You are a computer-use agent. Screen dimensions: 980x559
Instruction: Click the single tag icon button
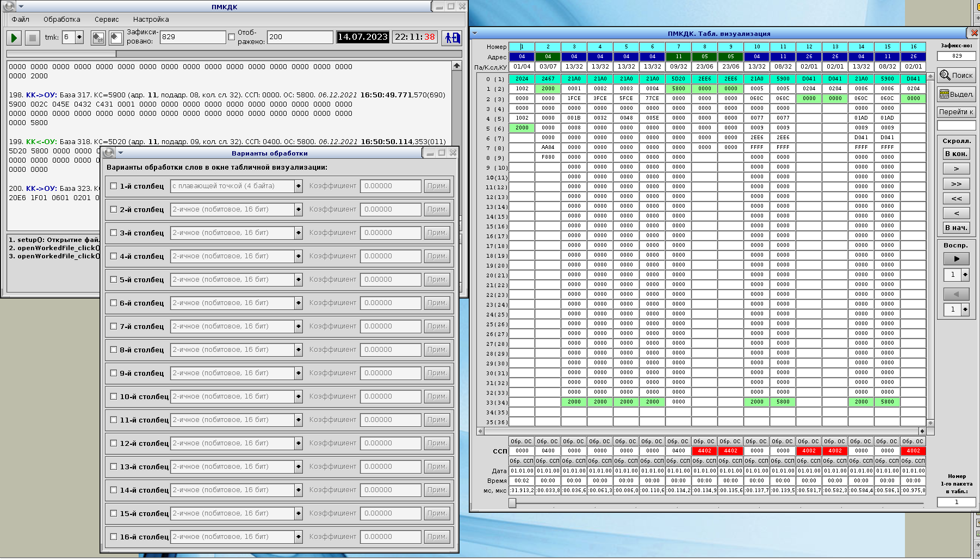click(x=116, y=38)
